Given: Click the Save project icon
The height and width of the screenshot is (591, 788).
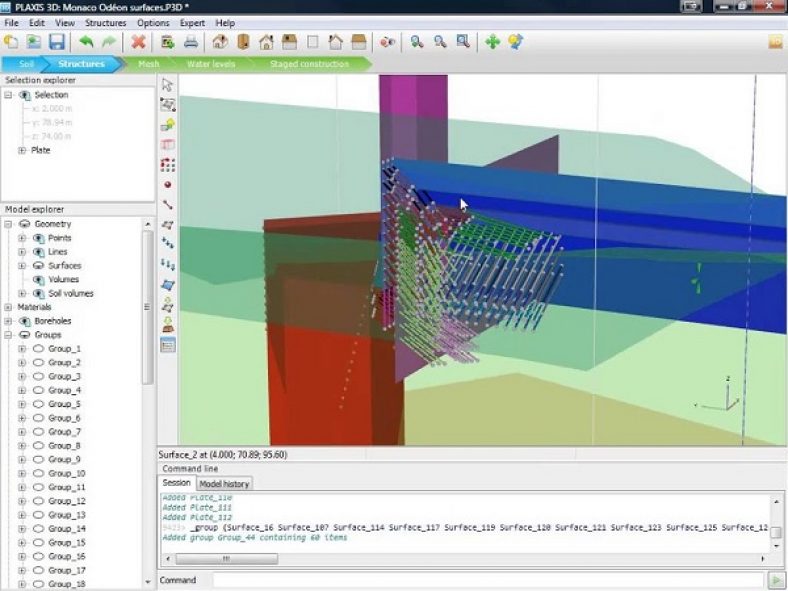Looking at the screenshot, I should pos(57,42).
